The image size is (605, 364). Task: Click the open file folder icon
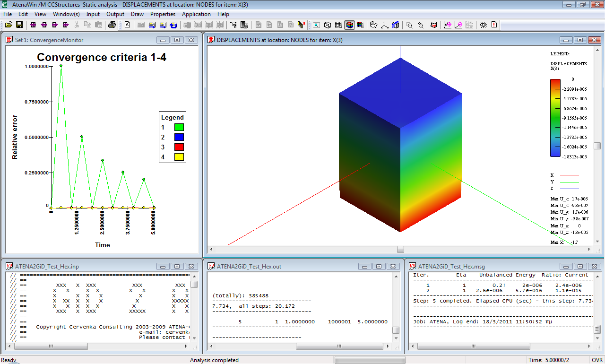click(9, 25)
